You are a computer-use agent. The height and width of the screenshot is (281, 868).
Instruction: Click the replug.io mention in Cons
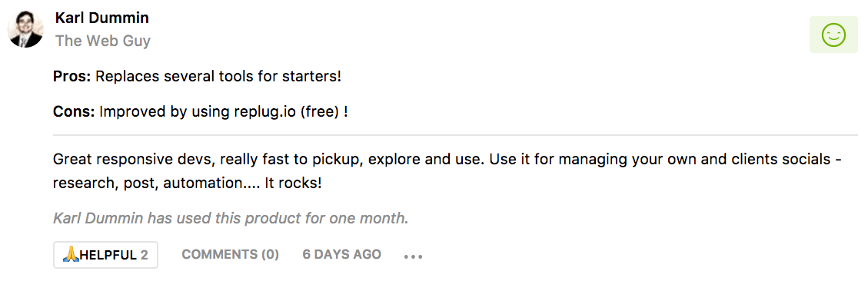click(261, 112)
